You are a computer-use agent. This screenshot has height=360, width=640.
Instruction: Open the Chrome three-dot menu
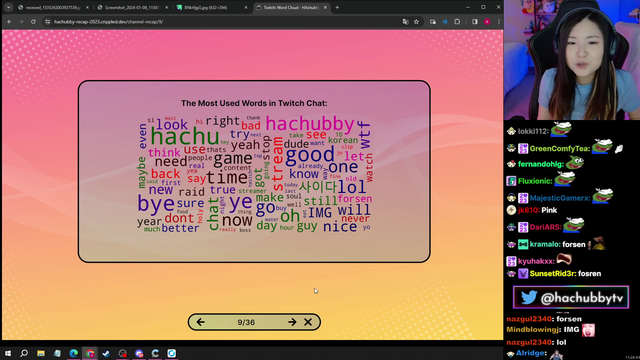click(x=499, y=22)
